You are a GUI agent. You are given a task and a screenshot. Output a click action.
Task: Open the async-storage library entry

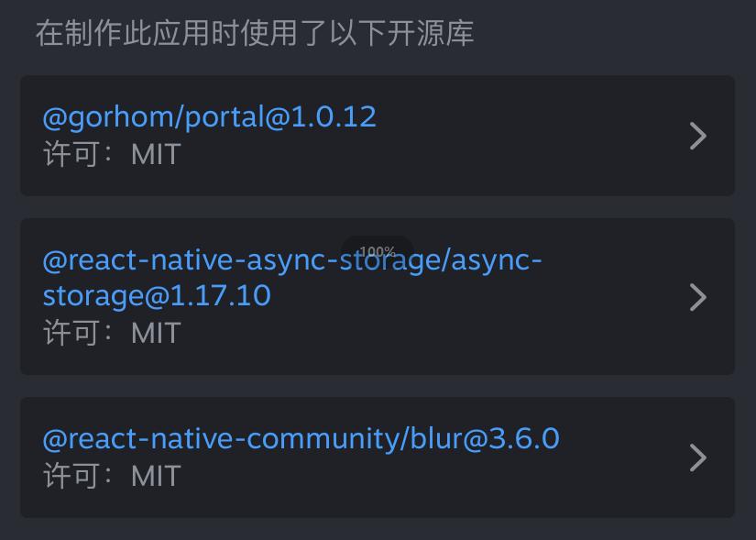tap(291, 278)
